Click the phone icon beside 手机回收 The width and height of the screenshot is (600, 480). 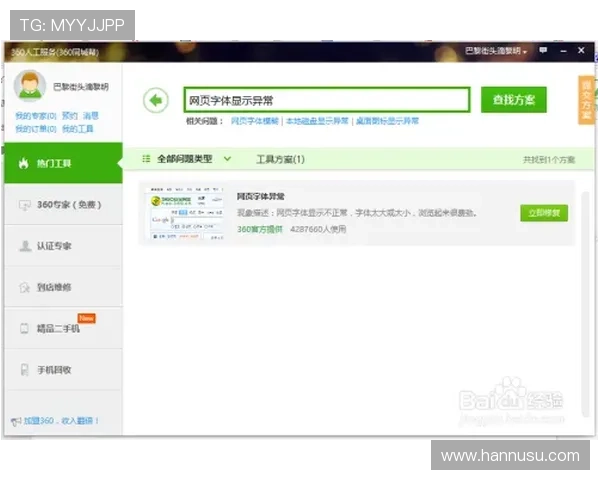24,370
